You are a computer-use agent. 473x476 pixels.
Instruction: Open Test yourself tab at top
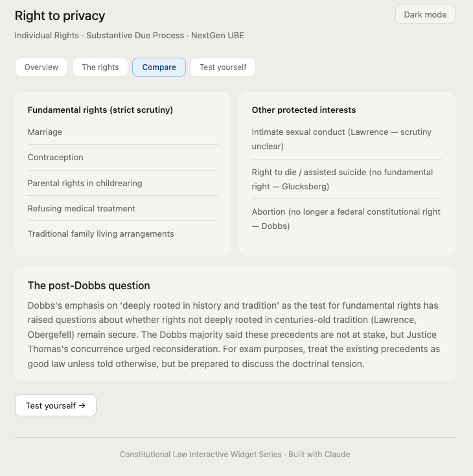[223, 67]
